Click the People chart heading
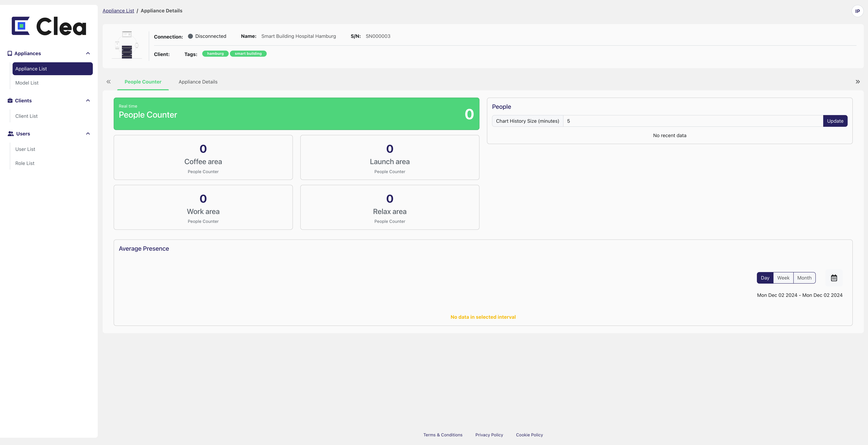Screen dimensions: 868x445 [501, 107]
